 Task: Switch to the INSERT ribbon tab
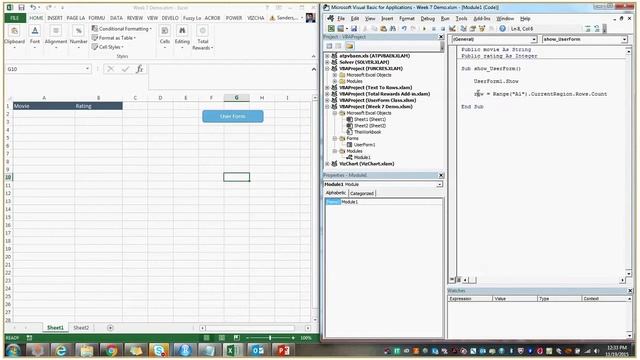coord(55,18)
